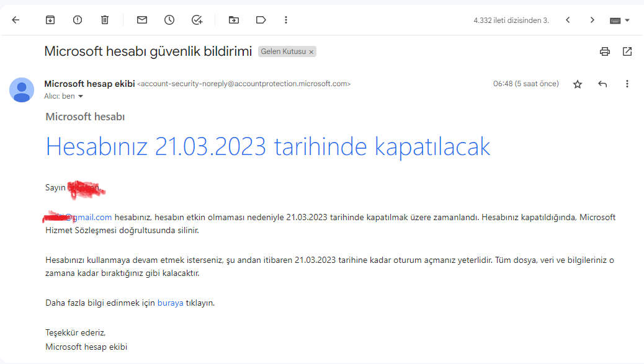Viewport: 644px width, 364px height.
Task: Add this email to Tasks
Action: pos(197,20)
